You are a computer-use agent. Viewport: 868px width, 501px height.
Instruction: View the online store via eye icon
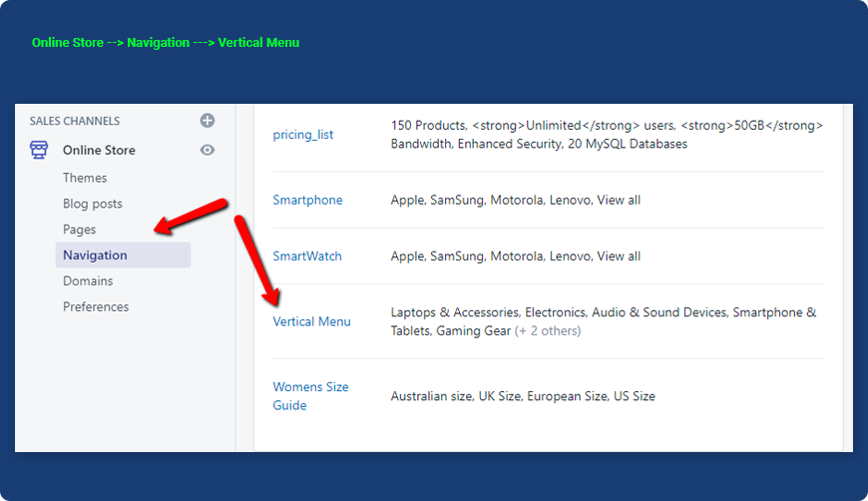(208, 150)
